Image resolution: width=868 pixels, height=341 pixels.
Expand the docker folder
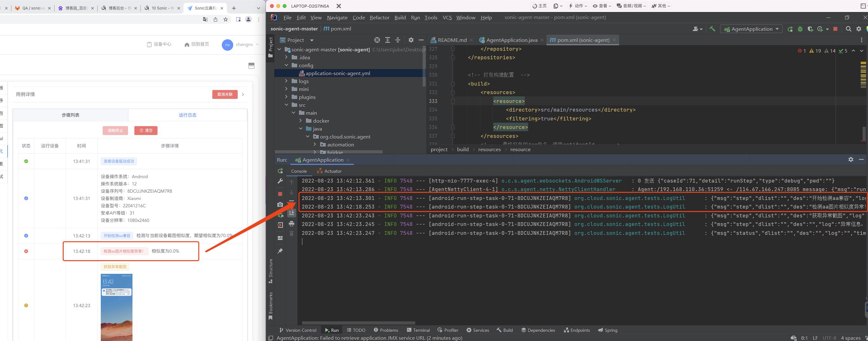[300, 121]
